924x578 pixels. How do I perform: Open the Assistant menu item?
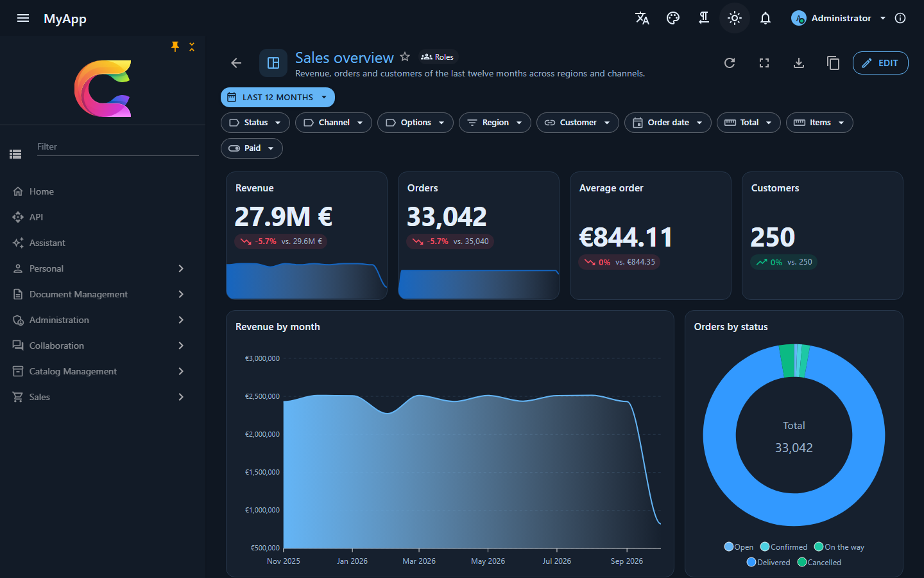pyautogui.click(x=103, y=243)
